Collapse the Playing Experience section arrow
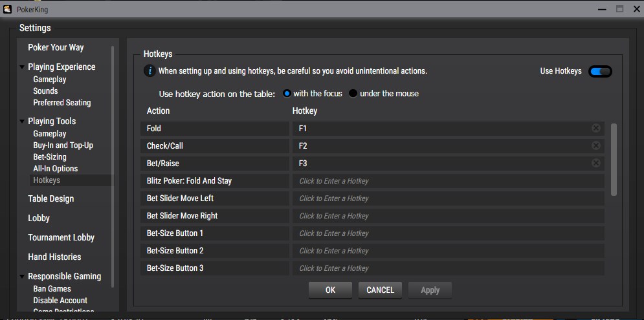 pyautogui.click(x=22, y=67)
